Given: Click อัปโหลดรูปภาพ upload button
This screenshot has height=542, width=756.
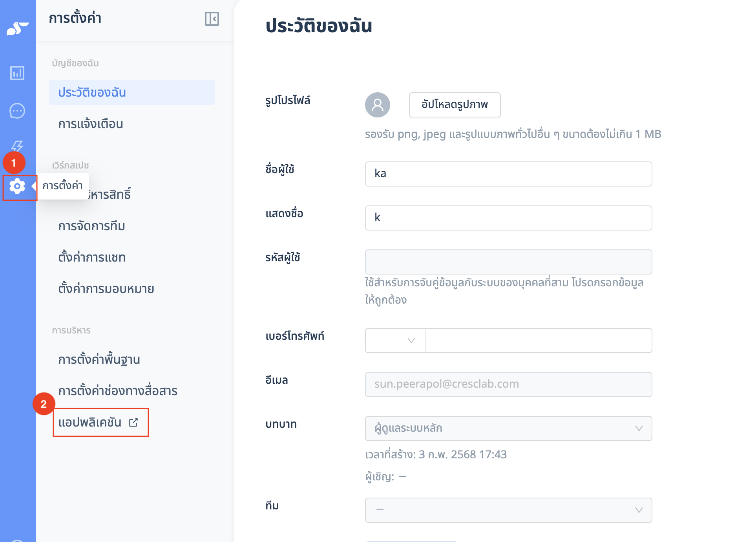Looking at the screenshot, I should click(x=455, y=105).
